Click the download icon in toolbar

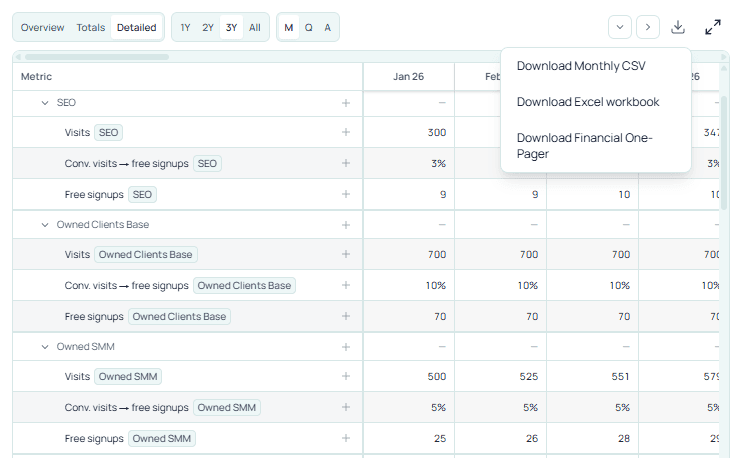point(678,27)
